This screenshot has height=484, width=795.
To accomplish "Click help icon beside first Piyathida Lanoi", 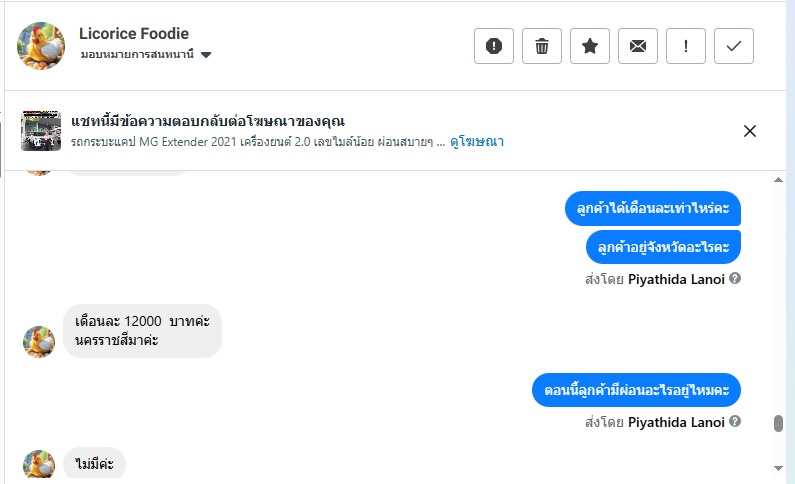I will (x=736, y=279).
